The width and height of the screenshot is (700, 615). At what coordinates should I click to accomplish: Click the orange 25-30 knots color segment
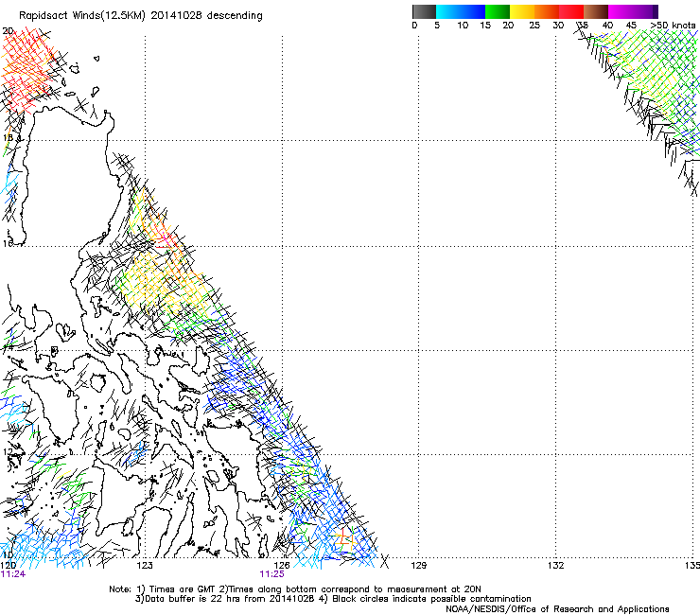[547, 11]
